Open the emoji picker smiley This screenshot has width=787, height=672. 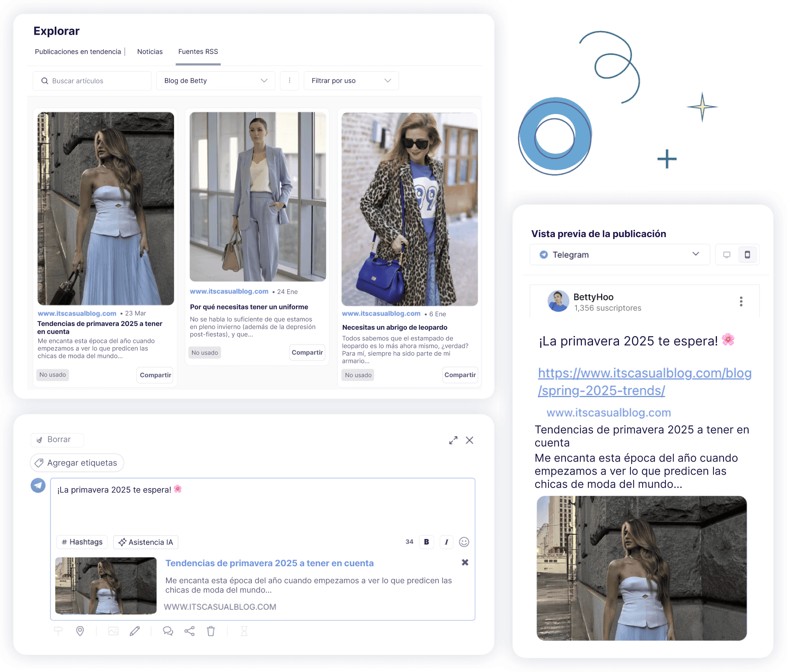pyautogui.click(x=464, y=542)
